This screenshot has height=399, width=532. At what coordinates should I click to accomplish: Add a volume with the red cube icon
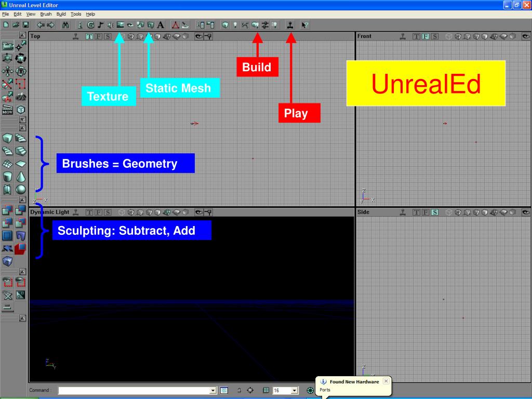point(21,249)
